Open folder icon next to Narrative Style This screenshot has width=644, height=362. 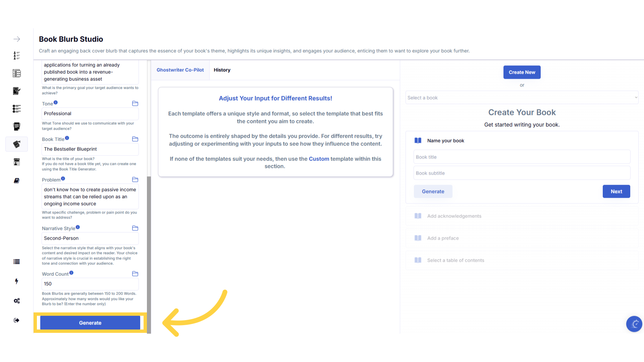click(135, 228)
